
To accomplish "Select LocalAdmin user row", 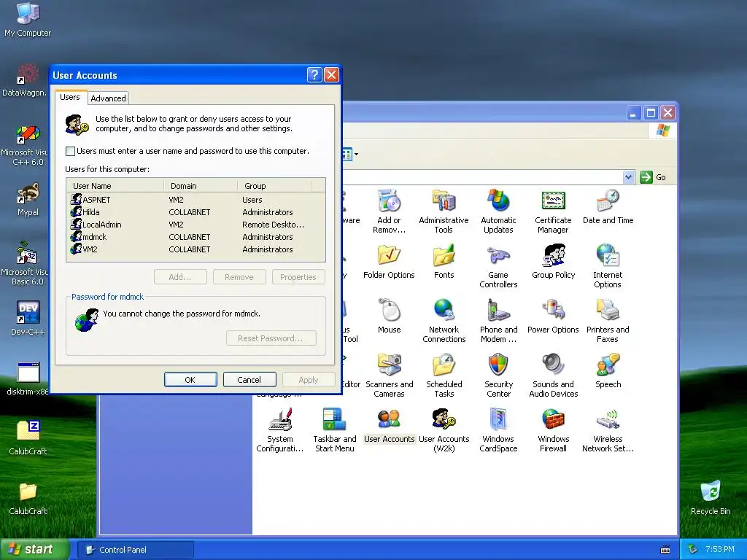I will click(196, 225).
